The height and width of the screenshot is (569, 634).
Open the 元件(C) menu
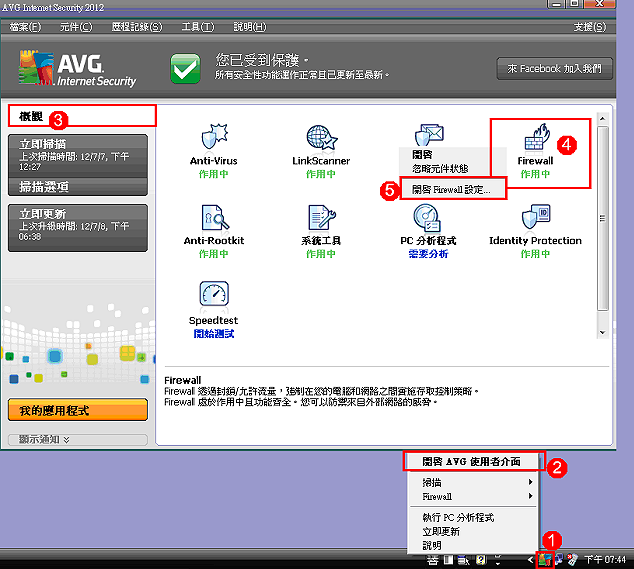coord(76,27)
